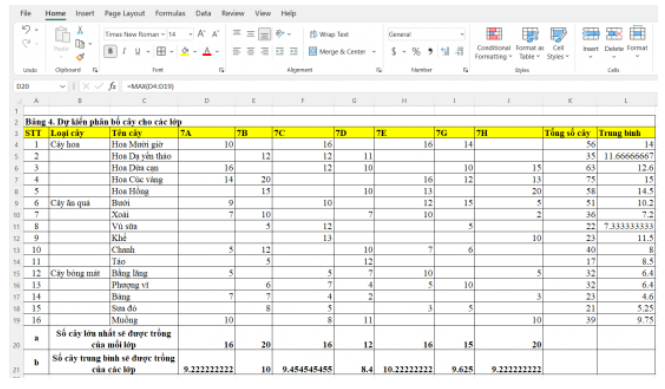Toggle Bottom Align button

click(265, 34)
